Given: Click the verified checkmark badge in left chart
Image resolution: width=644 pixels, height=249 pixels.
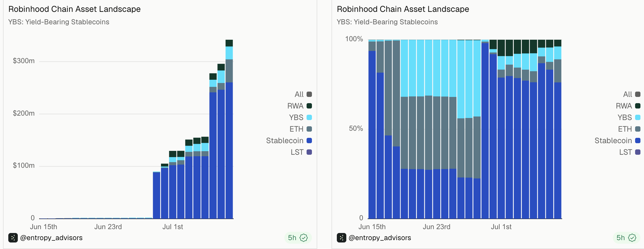Looking at the screenshot, I should click(x=304, y=238).
